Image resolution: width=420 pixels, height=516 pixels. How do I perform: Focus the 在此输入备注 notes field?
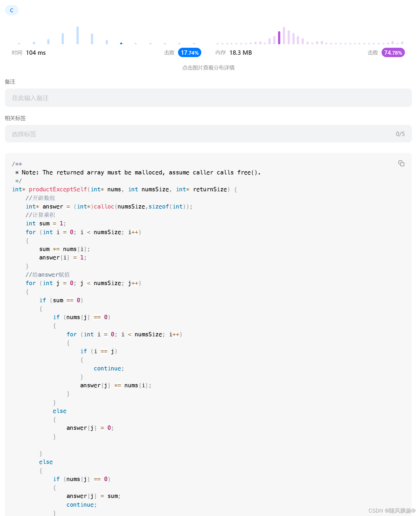tap(208, 98)
